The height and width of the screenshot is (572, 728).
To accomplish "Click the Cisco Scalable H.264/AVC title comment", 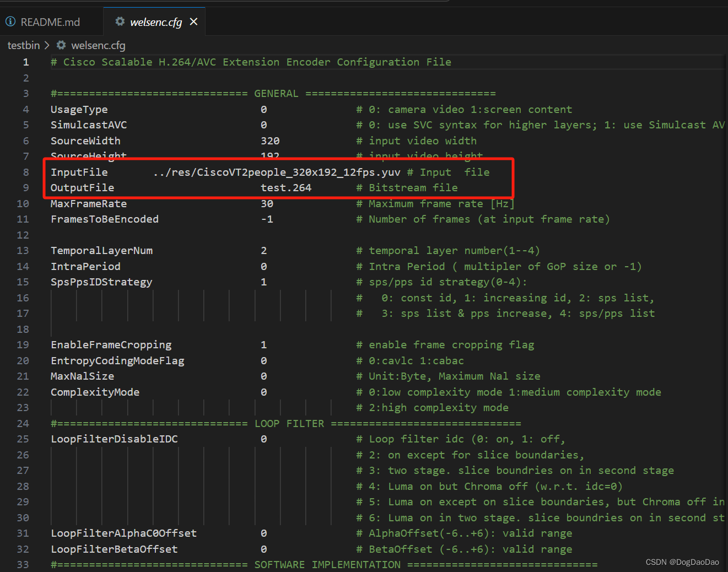I will pyautogui.click(x=251, y=62).
